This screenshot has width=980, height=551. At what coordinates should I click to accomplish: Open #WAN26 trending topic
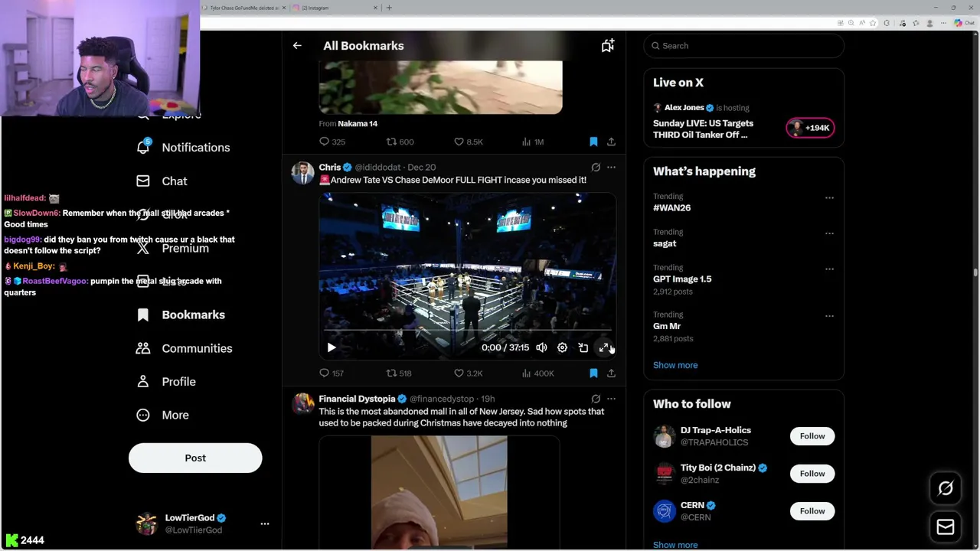point(671,208)
